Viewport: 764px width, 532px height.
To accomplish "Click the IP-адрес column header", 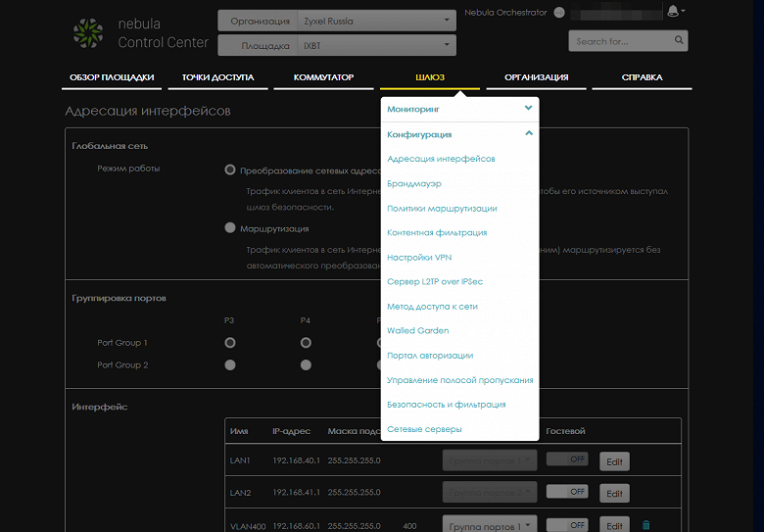I will 291,431.
